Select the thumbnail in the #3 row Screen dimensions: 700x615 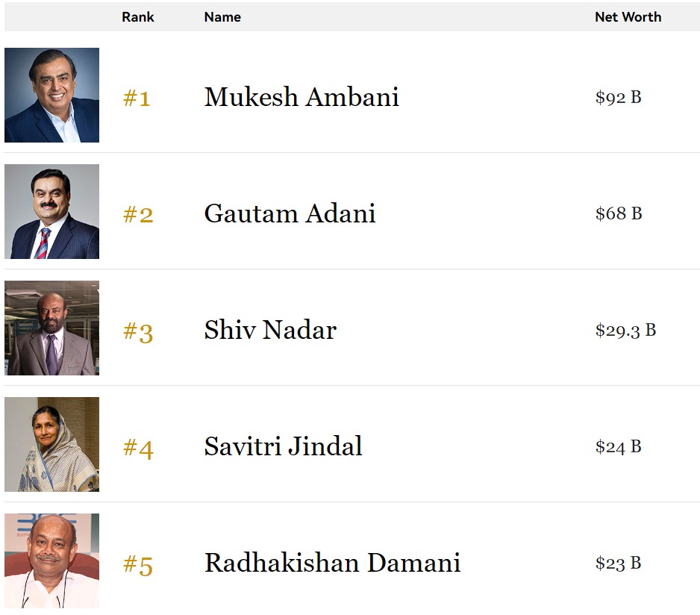click(x=51, y=328)
